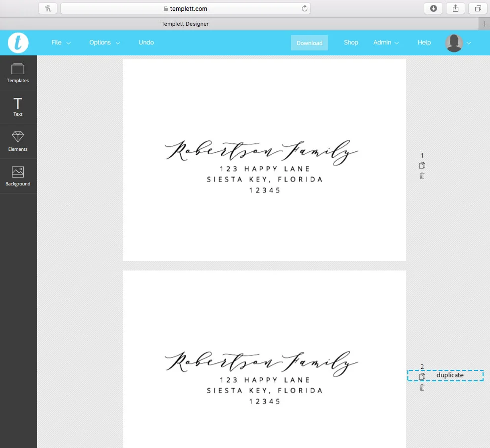The width and height of the screenshot is (490, 448).
Task: Select zip '12345' on page 2
Action: click(265, 402)
